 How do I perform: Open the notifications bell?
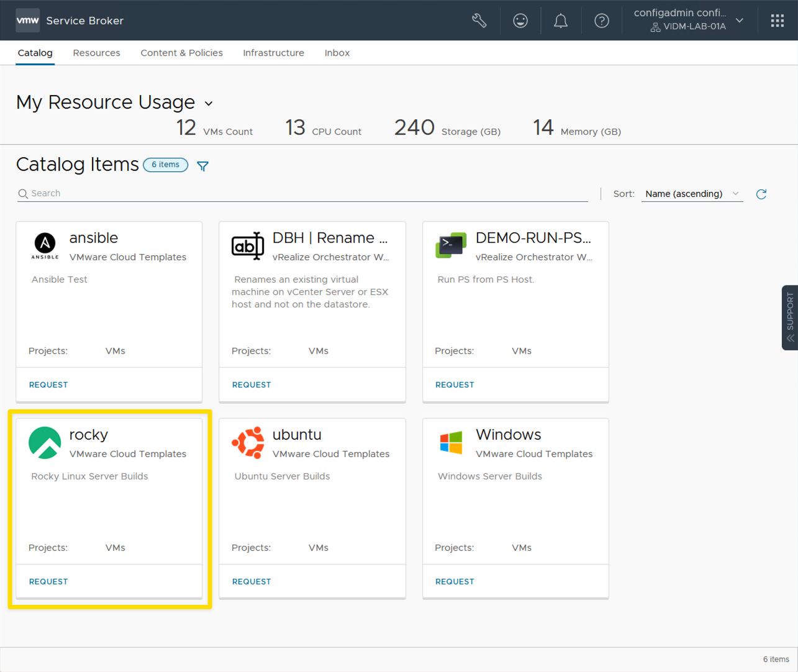(x=561, y=20)
